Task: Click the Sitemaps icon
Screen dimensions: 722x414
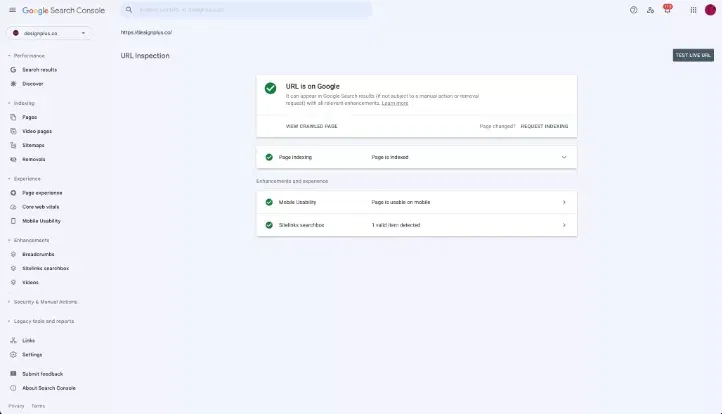Action: tap(13, 145)
